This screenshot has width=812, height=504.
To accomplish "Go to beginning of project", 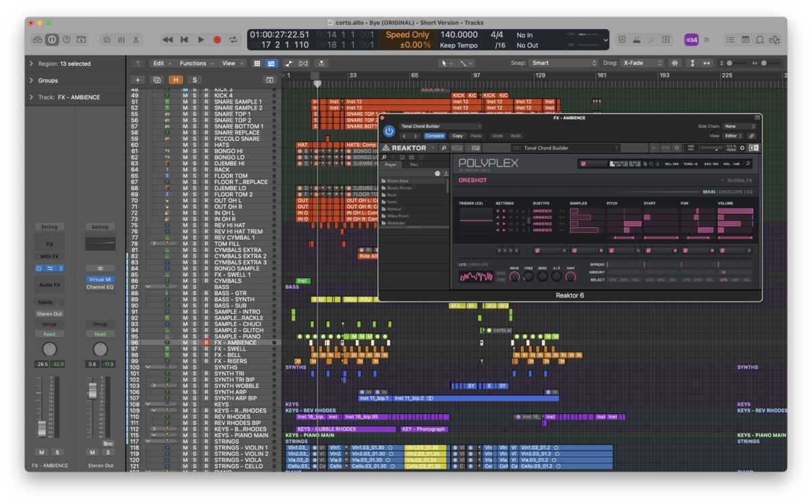I will tap(184, 40).
